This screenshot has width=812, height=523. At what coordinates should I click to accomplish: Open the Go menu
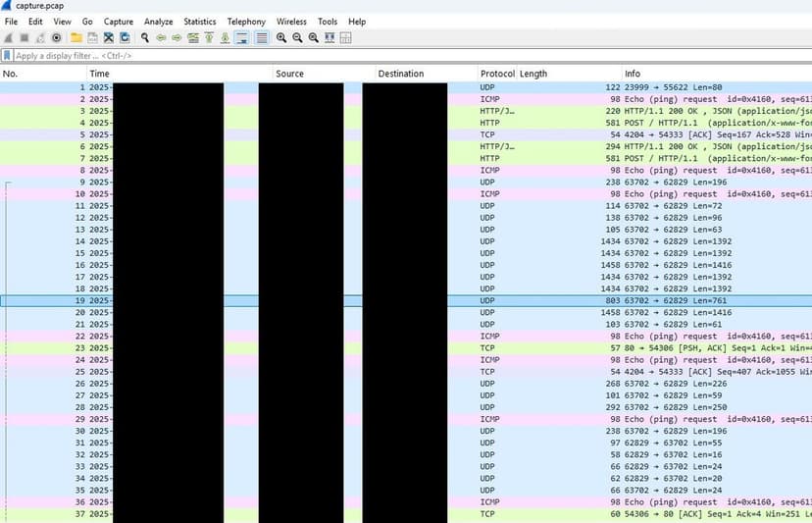(x=87, y=22)
